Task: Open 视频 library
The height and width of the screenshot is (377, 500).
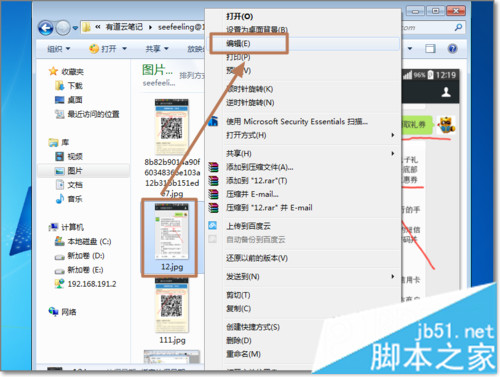Action: point(69,156)
